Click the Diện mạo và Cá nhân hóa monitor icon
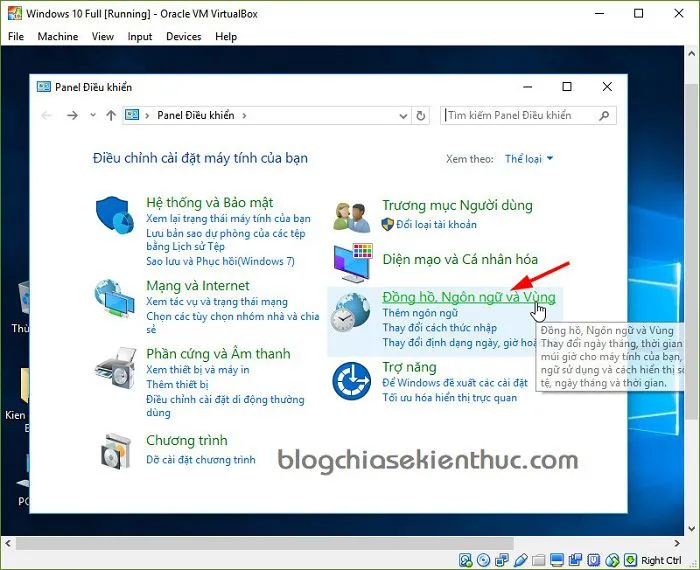The width and height of the screenshot is (700, 570). (353, 262)
